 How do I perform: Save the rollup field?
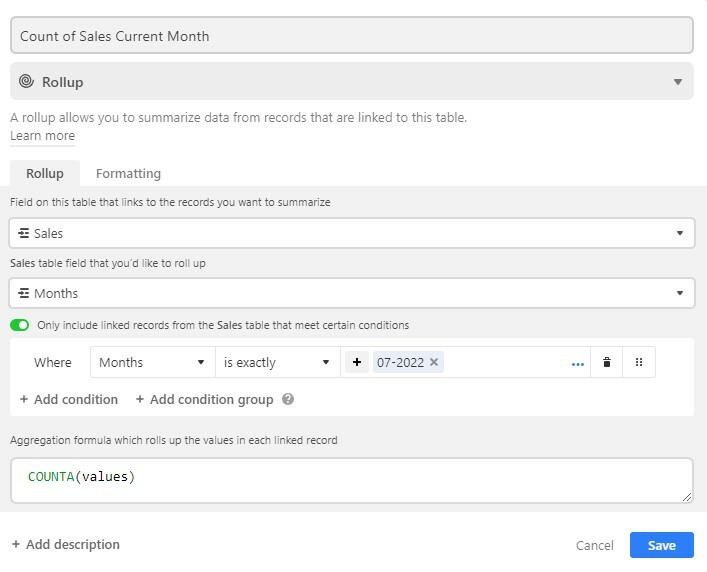(661, 545)
